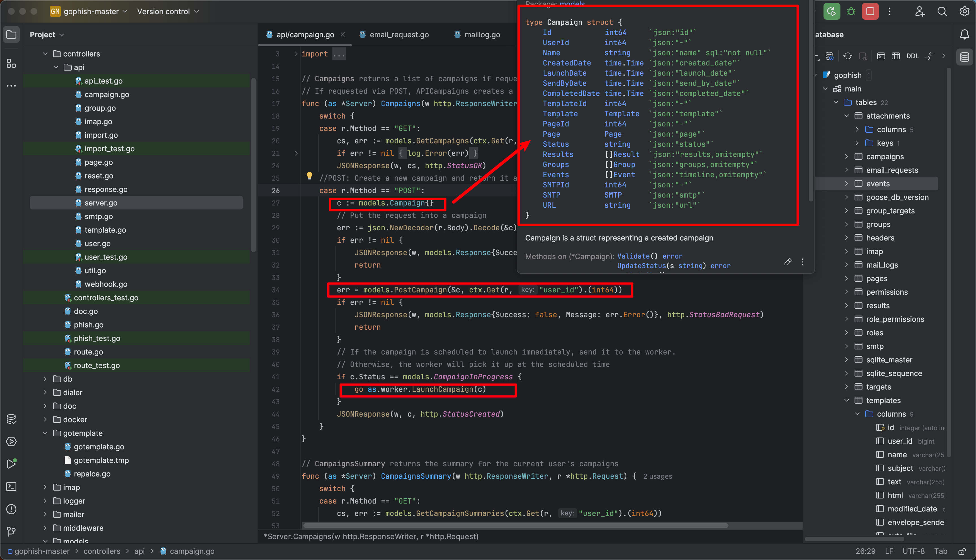Open the Project view options dropdown
Image resolution: width=976 pixels, height=560 pixels.
47,35
